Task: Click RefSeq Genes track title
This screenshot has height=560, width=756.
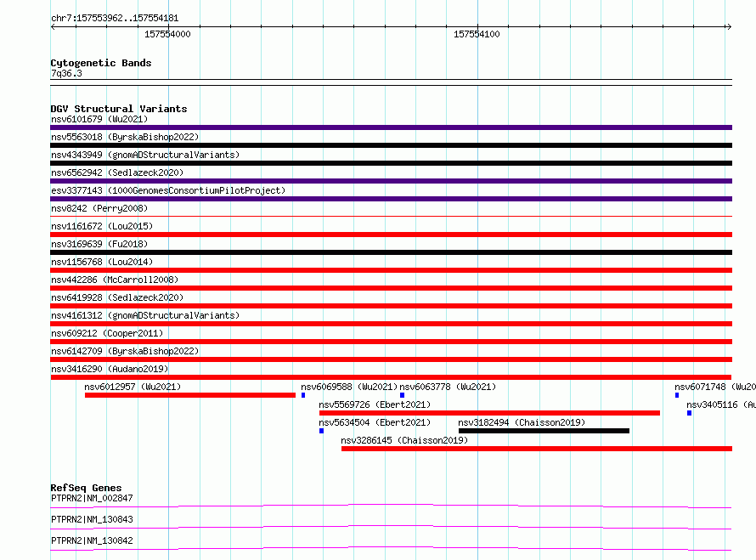Action: click(x=86, y=488)
